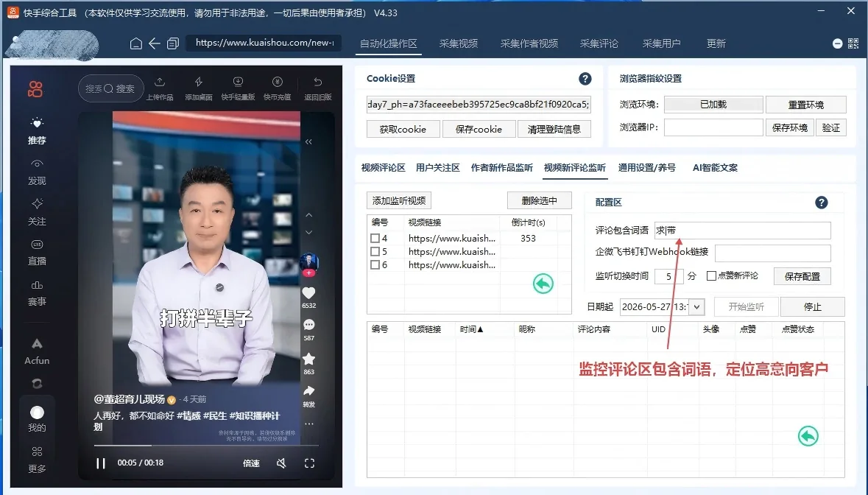Mute the video with the speaker icon
This screenshot has width=868, height=495.
[281, 463]
